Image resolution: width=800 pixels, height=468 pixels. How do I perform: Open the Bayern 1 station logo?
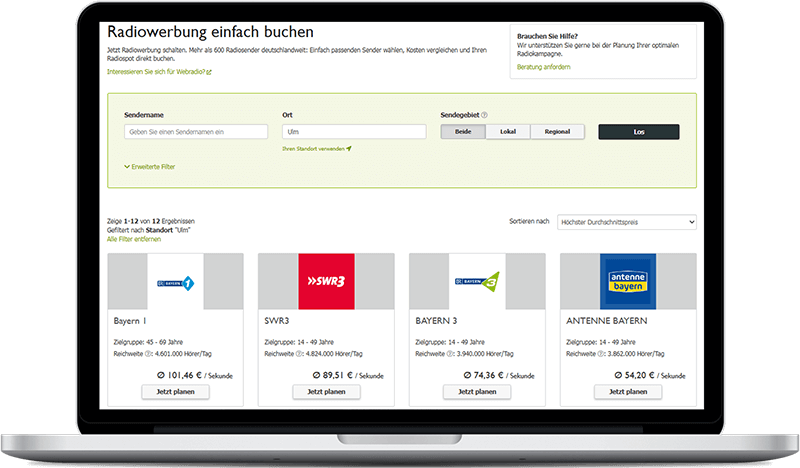[x=176, y=282]
